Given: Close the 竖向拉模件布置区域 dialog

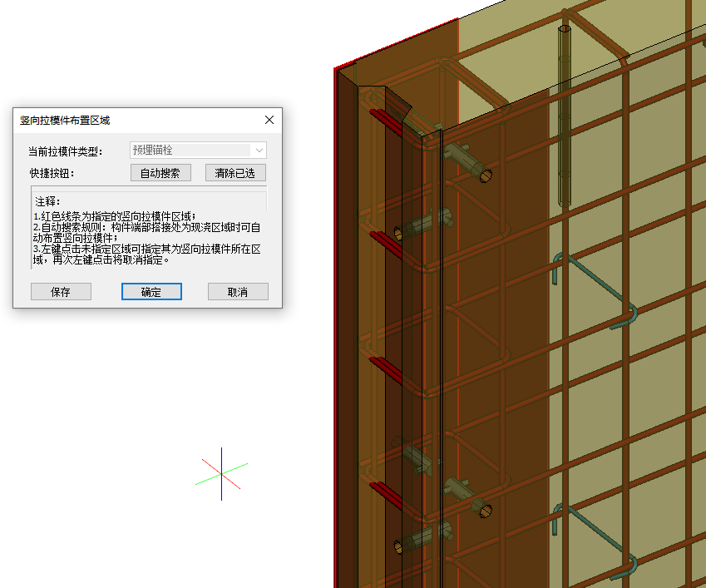Looking at the screenshot, I should tap(269, 120).
